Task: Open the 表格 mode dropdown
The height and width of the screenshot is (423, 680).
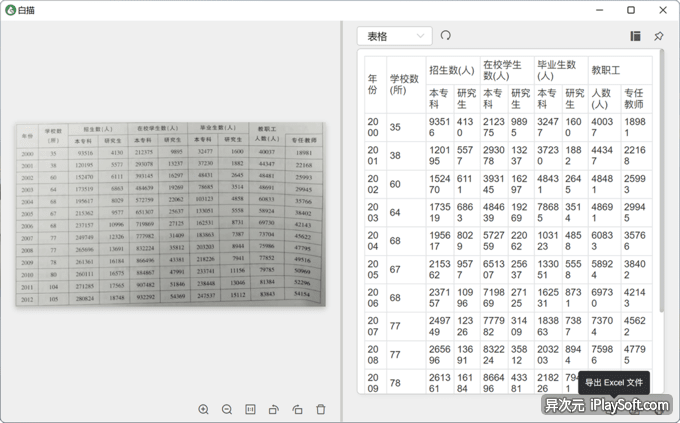Action: [395, 36]
